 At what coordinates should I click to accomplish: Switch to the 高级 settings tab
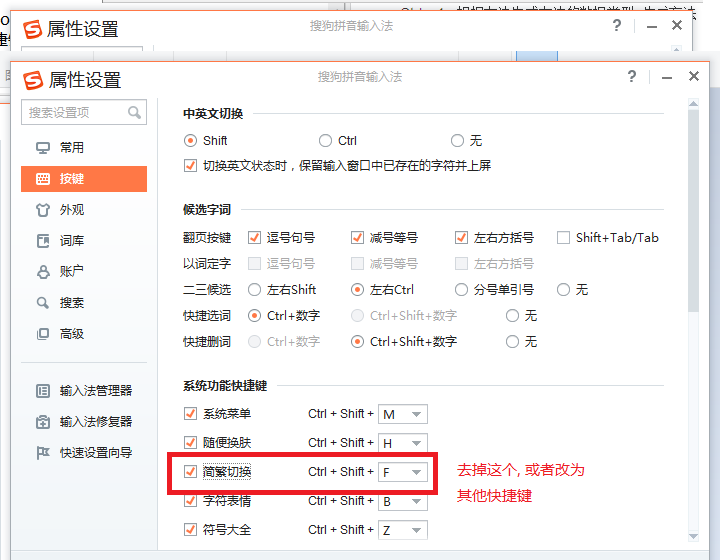pos(84,334)
